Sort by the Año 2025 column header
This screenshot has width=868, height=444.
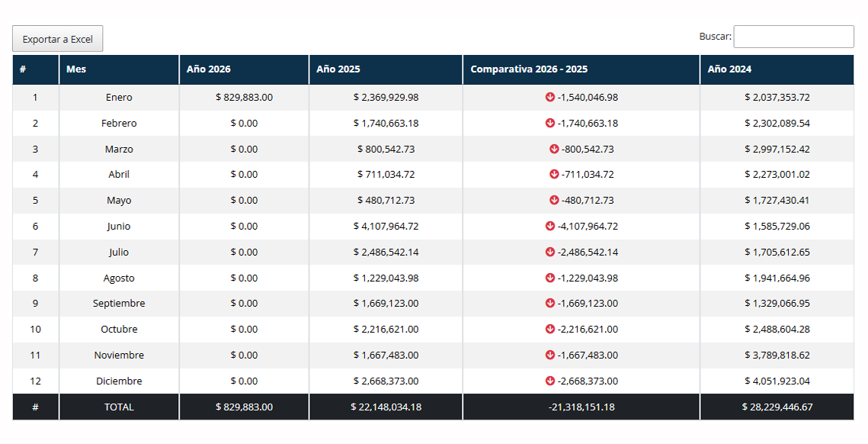(386, 69)
